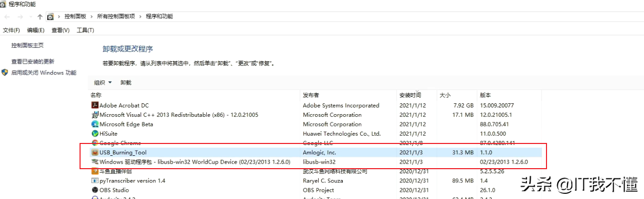The height and width of the screenshot is (199, 644).
Task: Click the shield icon for Windows features
Action: (5, 73)
